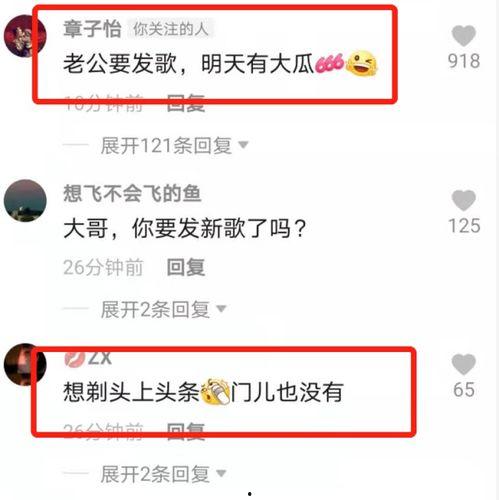Tap the username 章子怡
This screenshot has height=500, width=499.
(92, 29)
